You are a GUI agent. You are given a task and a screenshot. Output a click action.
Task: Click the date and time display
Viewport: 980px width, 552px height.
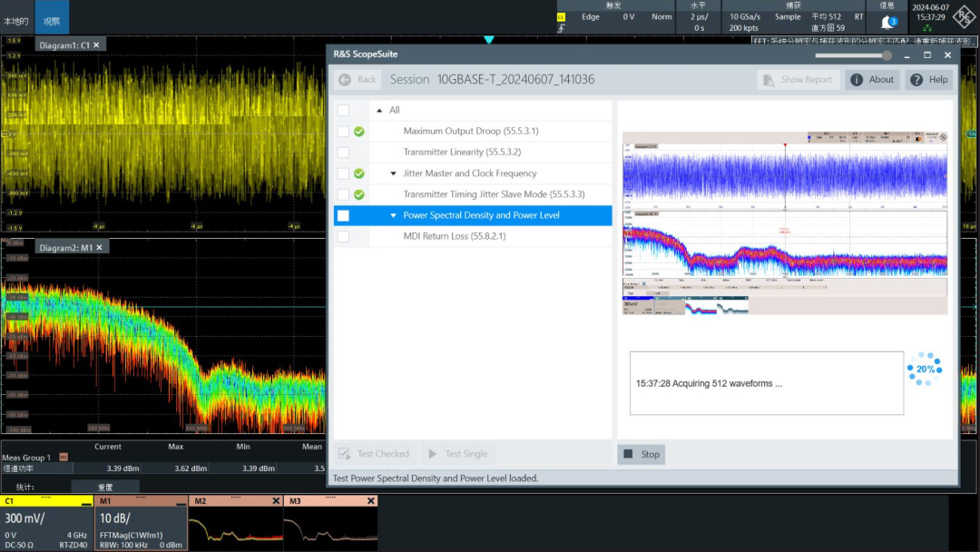(x=931, y=13)
